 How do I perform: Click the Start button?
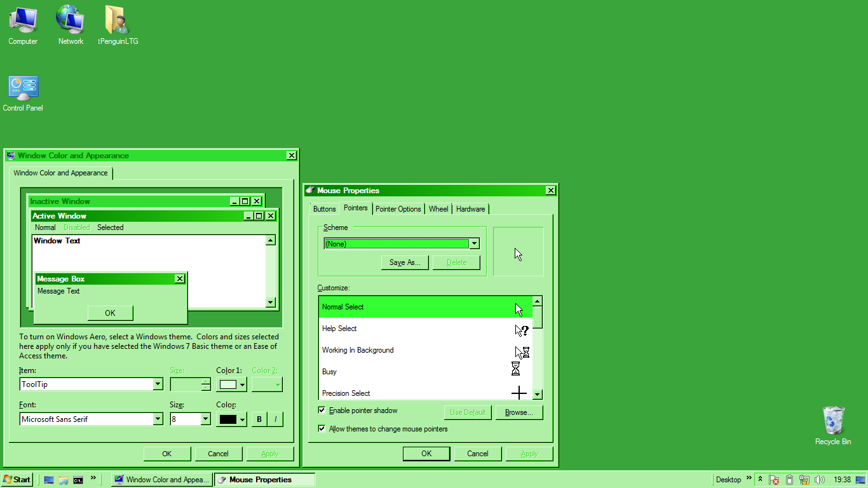(x=17, y=480)
